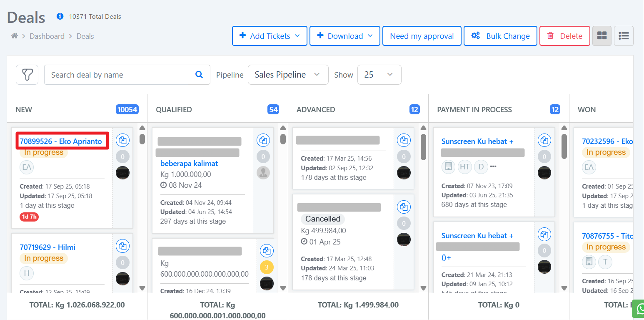Click the Need my approval button
The height and width of the screenshot is (320, 644).
point(422,36)
